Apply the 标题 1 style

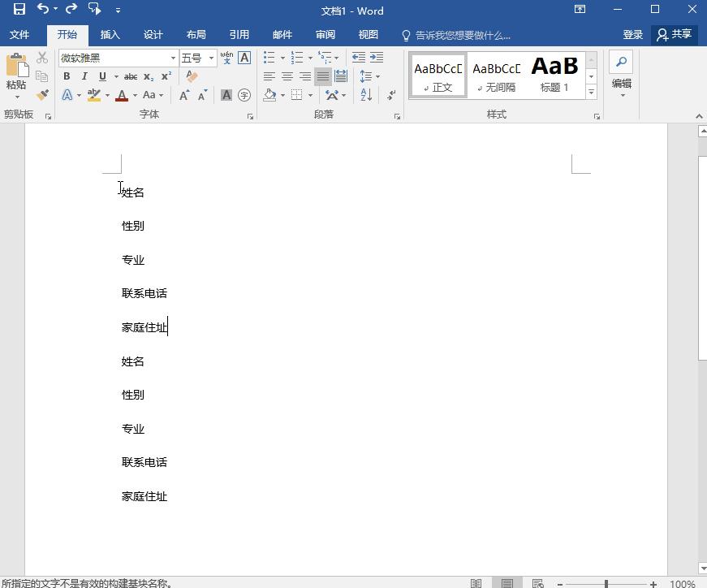click(x=554, y=74)
